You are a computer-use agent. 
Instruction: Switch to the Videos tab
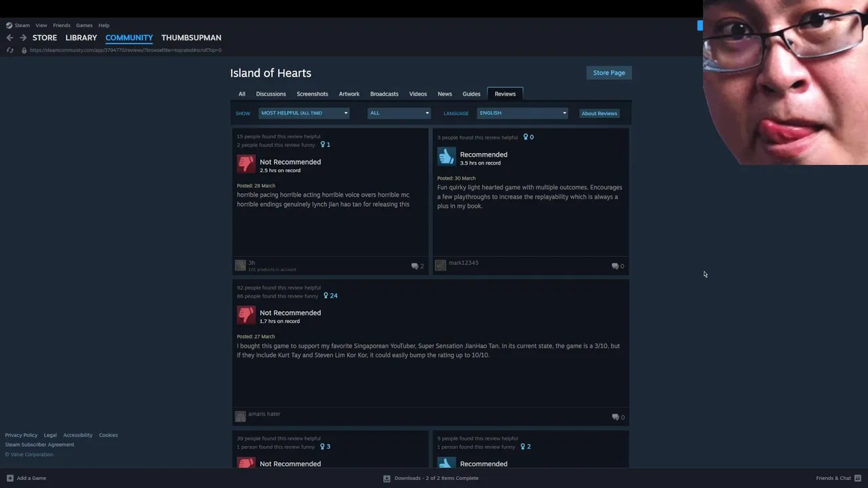pyautogui.click(x=418, y=94)
